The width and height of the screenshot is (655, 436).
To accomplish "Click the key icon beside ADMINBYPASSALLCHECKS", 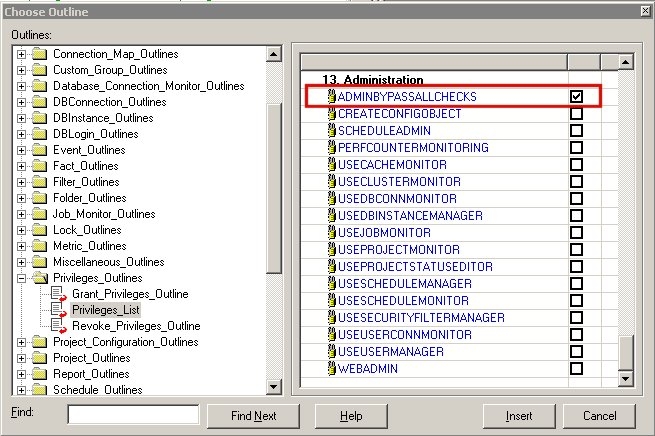I will [x=331, y=97].
